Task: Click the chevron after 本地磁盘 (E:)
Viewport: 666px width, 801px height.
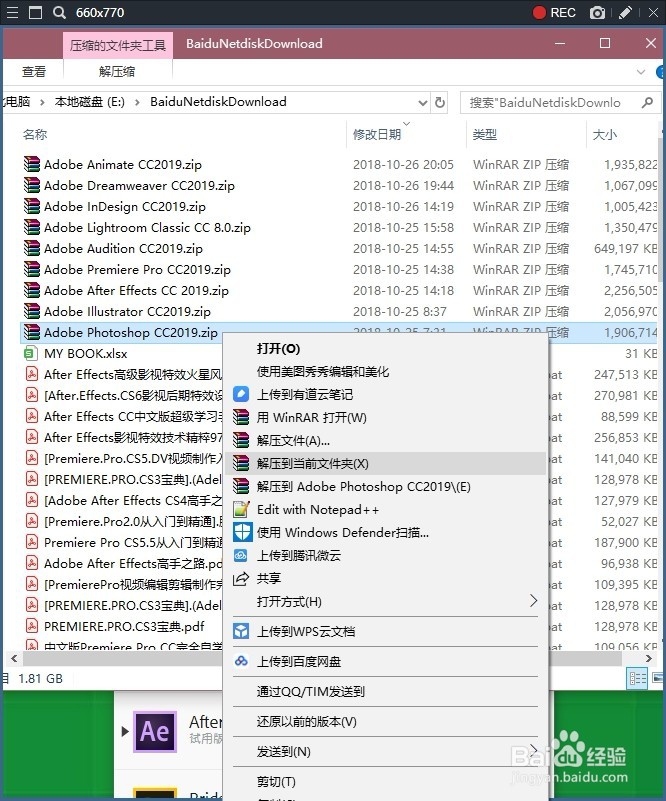Action: tap(137, 102)
